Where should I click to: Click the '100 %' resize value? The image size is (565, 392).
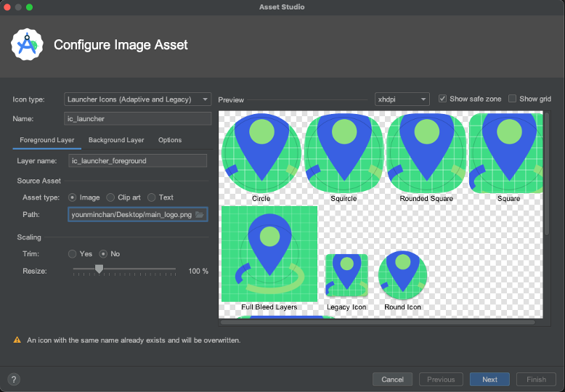[198, 271]
